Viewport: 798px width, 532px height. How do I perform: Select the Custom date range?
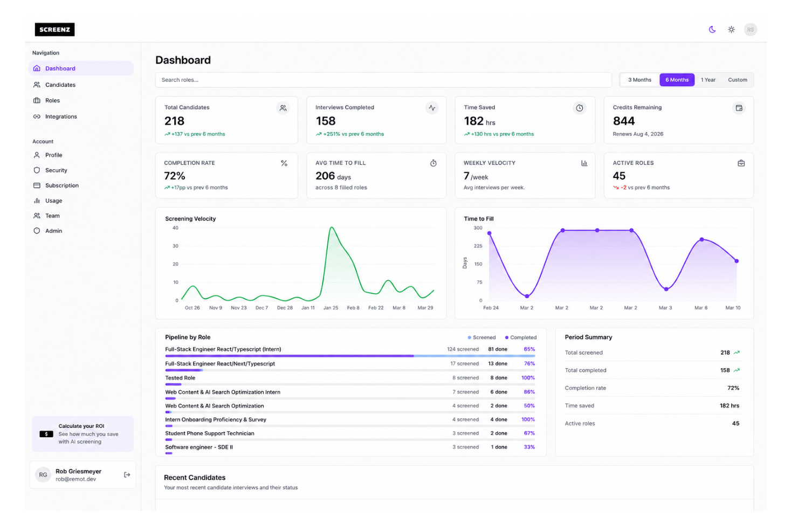point(737,80)
